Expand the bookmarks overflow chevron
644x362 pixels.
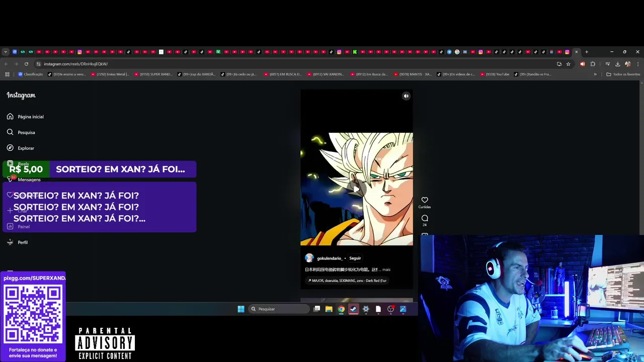[x=595, y=74]
